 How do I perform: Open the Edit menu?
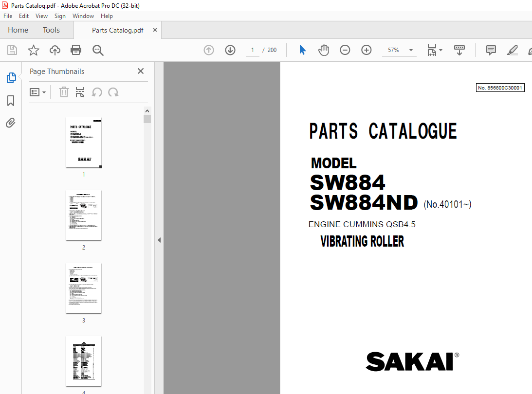pos(24,16)
